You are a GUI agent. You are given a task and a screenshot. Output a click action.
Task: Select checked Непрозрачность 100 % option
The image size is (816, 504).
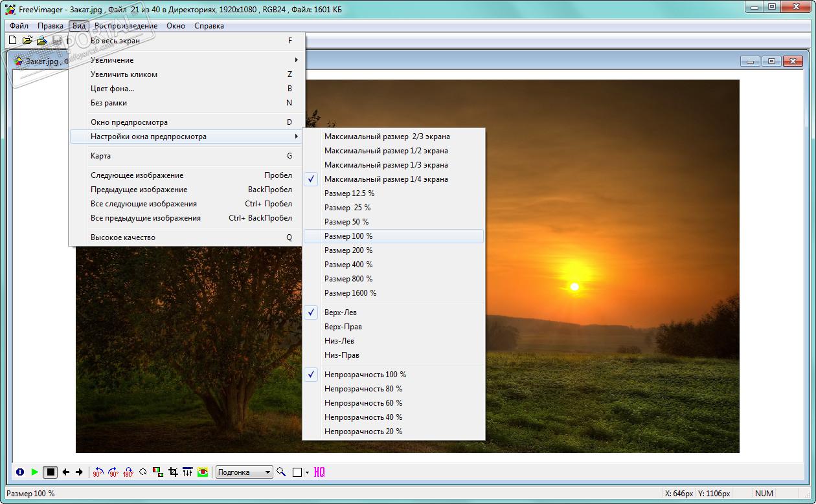point(394,375)
